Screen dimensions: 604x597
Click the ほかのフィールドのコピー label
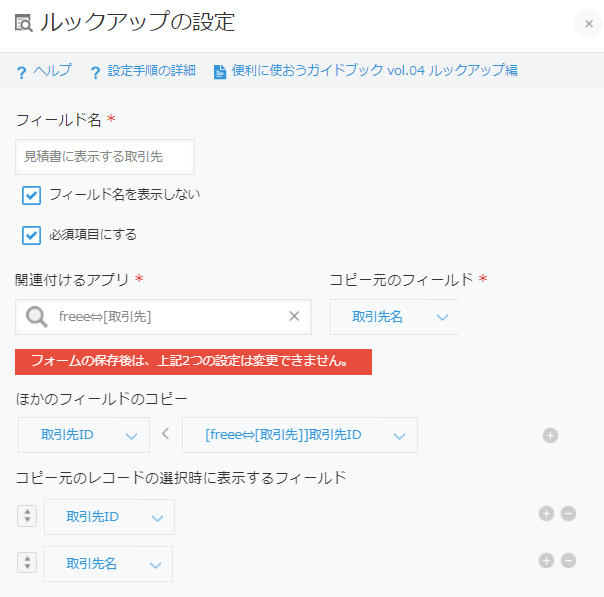(x=101, y=399)
